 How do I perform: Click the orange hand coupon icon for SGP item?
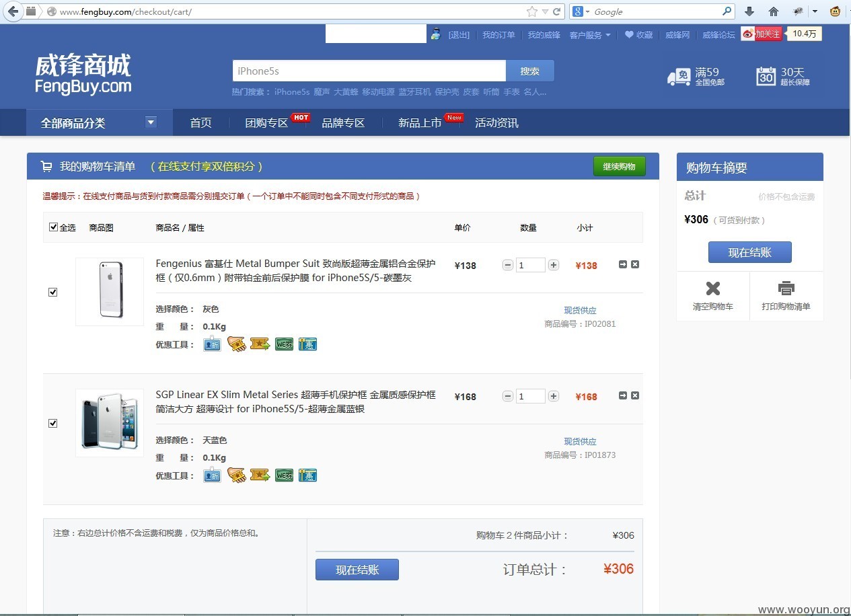click(x=236, y=475)
